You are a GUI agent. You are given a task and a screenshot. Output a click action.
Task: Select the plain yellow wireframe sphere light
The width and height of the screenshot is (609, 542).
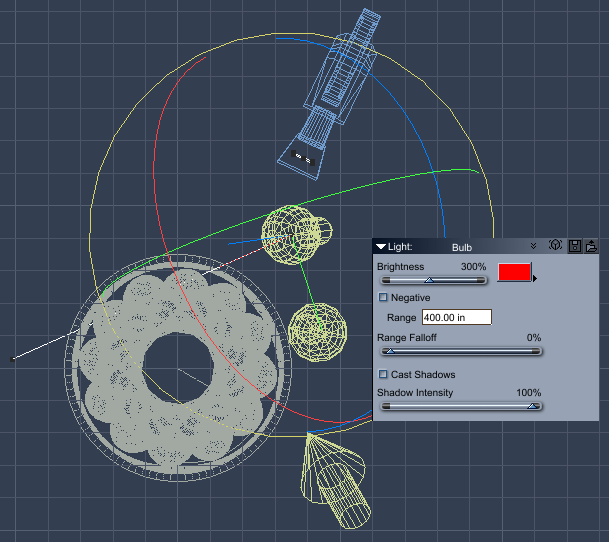click(x=317, y=332)
